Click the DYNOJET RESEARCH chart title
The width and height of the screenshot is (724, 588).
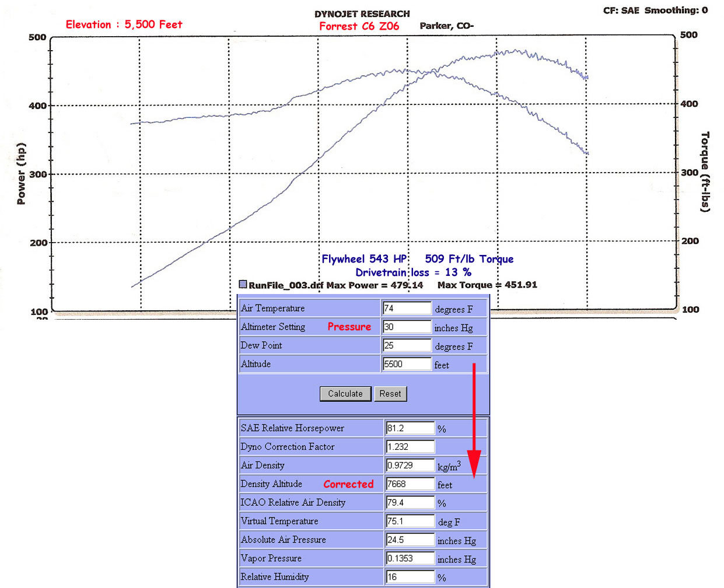362,14
